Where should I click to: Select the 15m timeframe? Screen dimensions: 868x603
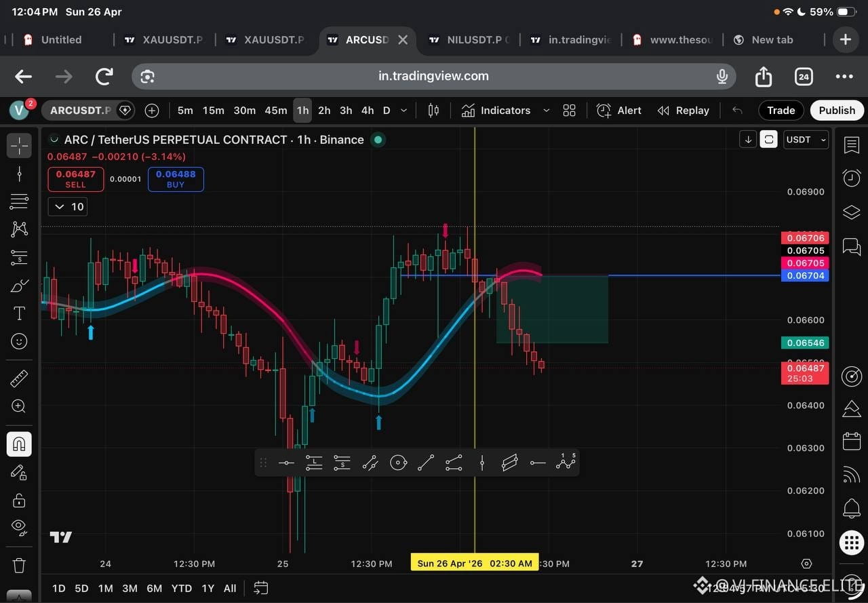pyautogui.click(x=214, y=111)
